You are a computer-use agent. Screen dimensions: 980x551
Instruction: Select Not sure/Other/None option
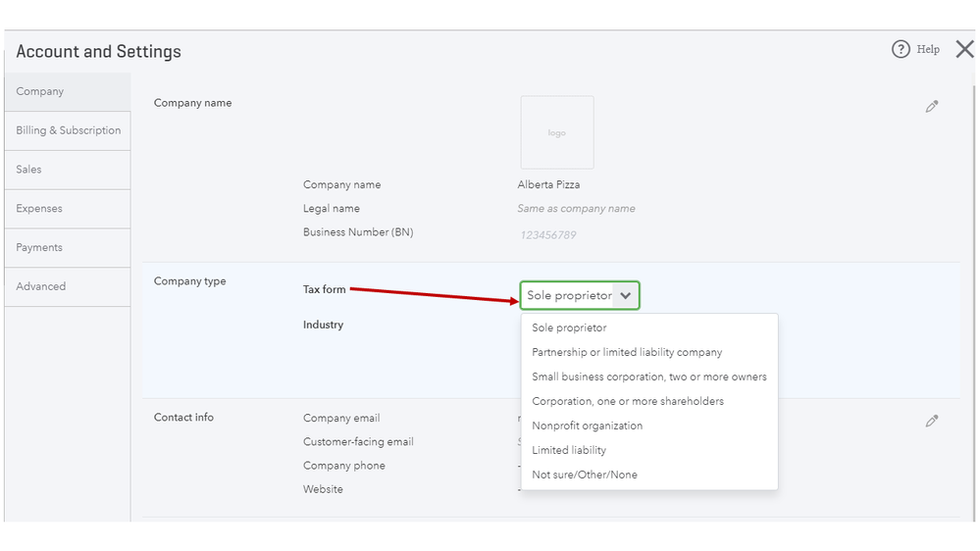(x=585, y=475)
